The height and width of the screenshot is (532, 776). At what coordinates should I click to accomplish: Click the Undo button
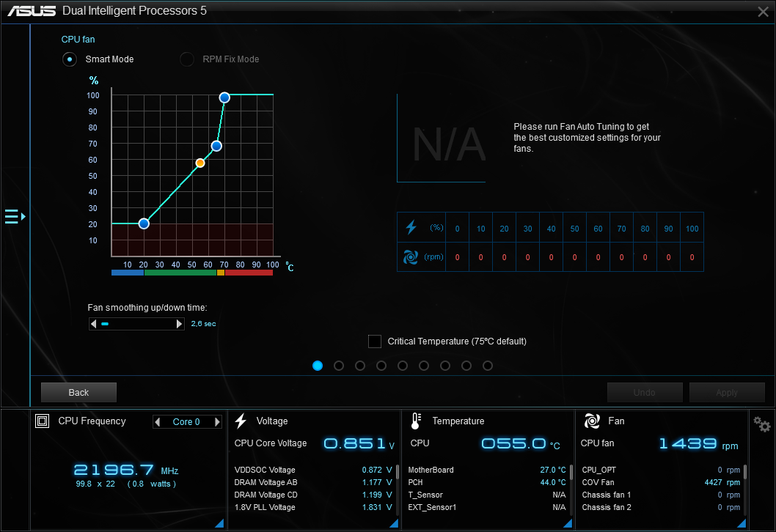pos(645,393)
